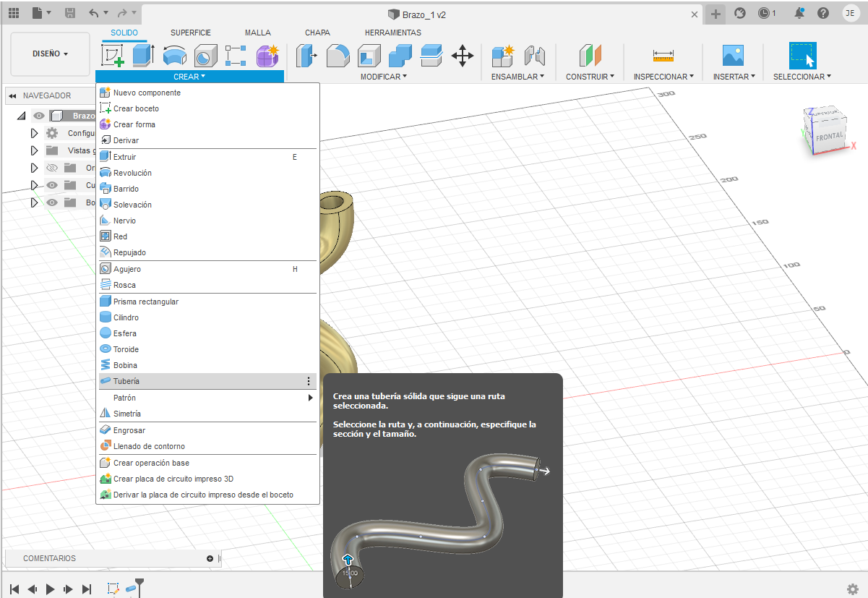Open the INSPECCIONAR dropdown
The width and height of the screenshot is (868, 598).
pyautogui.click(x=663, y=77)
